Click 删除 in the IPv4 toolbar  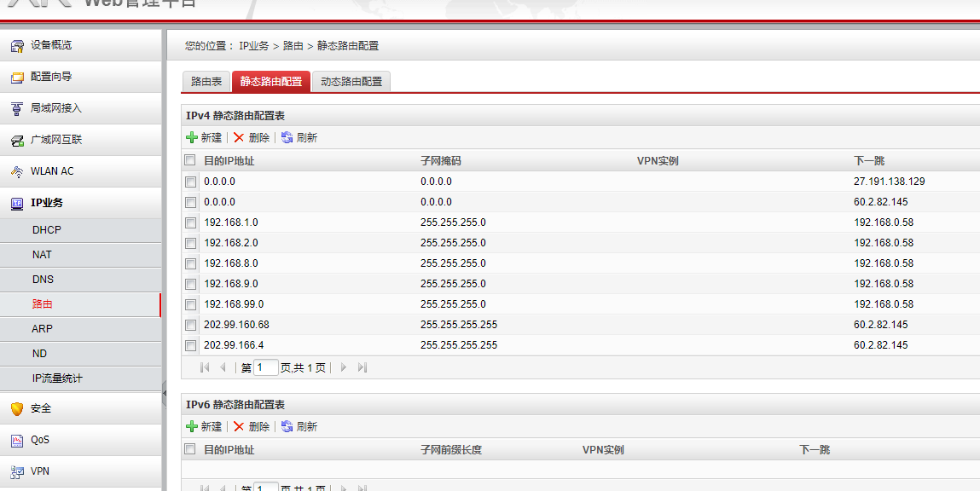pyautogui.click(x=252, y=137)
